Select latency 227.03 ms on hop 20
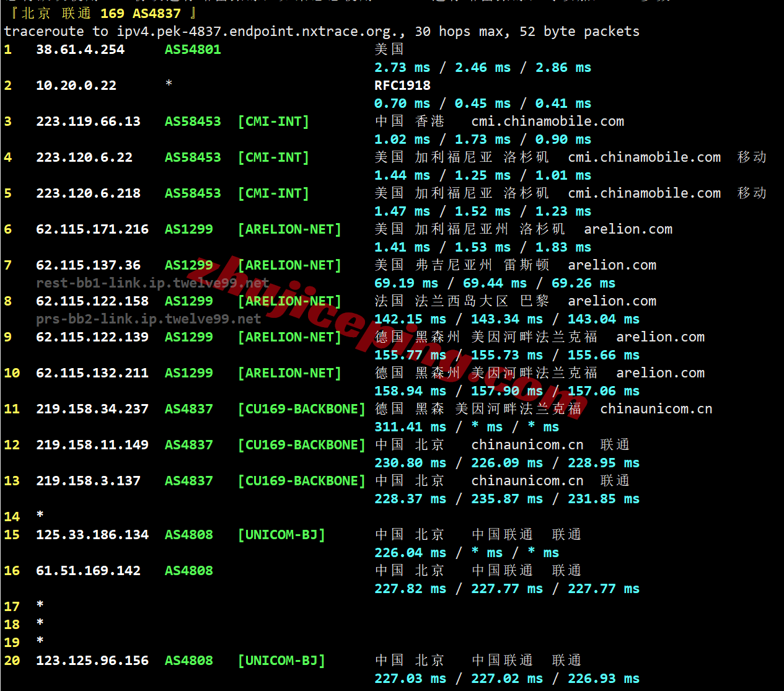Screen dimensions: 784x691 410,679
